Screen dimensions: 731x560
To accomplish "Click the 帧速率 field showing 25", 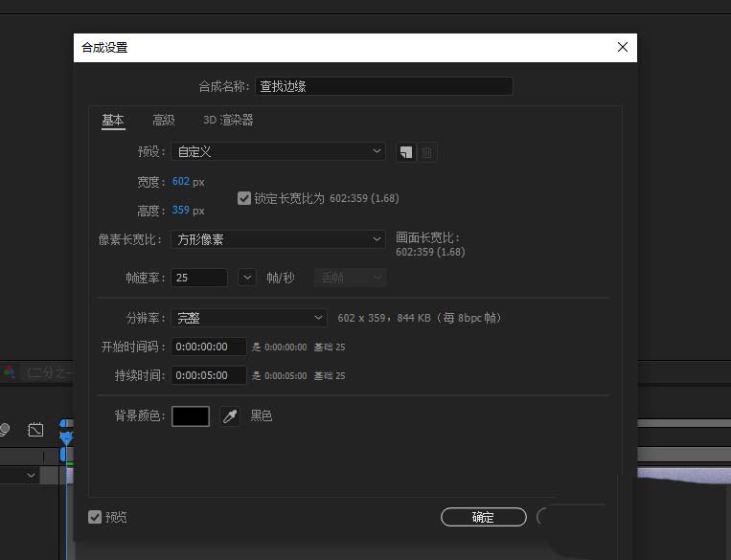I will (x=199, y=278).
